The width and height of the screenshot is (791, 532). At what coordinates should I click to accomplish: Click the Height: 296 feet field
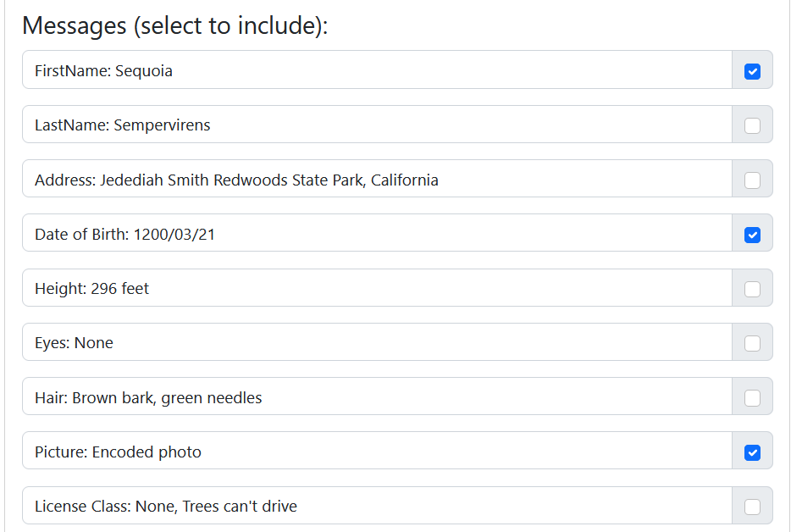(377, 289)
